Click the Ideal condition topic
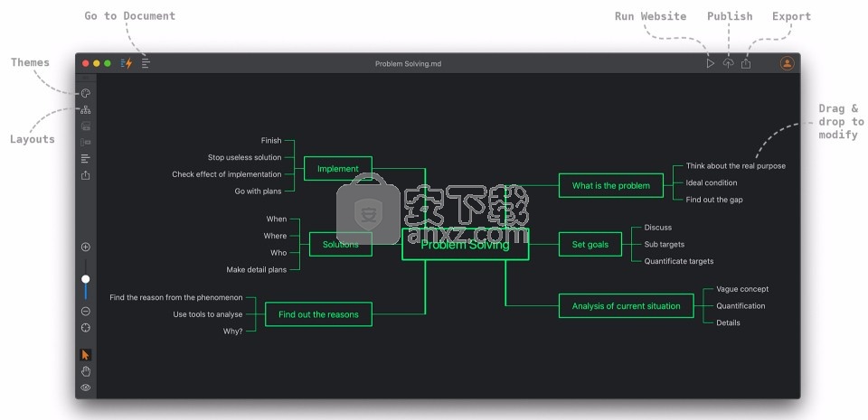Viewport: 868px width, 420px height. click(x=712, y=183)
